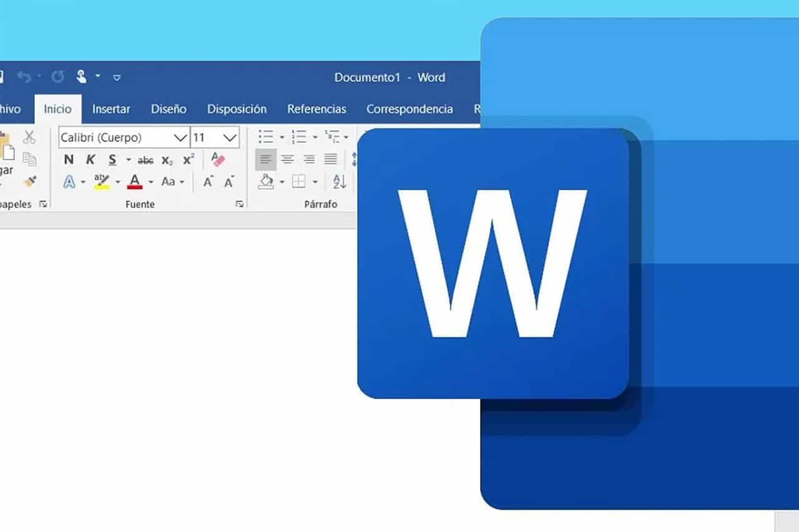799x532 pixels.
Task: Open the Change Case Aa button
Action: coord(169,181)
